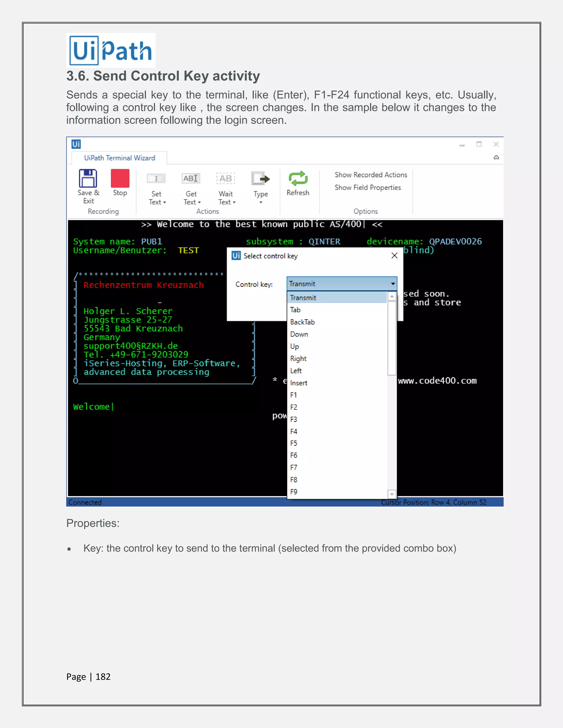Select BackTab in the control key list

click(337, 322)
